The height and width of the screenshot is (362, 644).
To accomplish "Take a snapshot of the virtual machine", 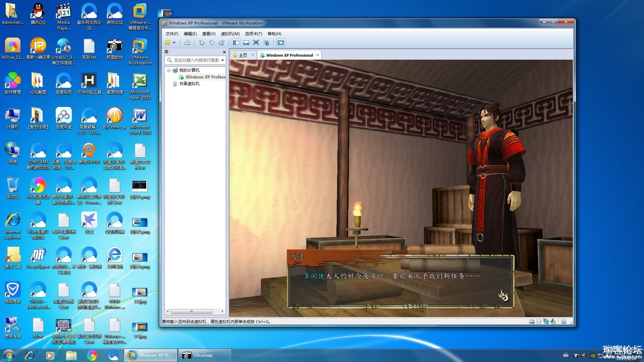I will pyautogui.click(x=201, y=43).
